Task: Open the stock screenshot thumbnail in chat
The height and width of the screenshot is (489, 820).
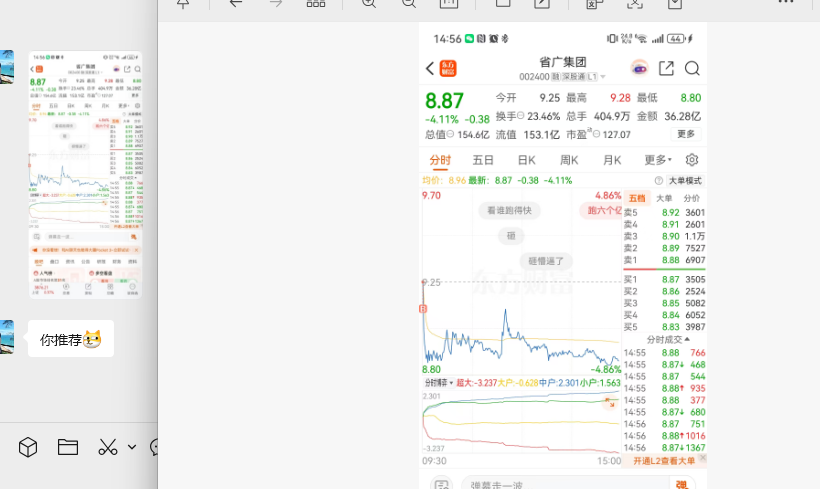Action: point(85,175)
